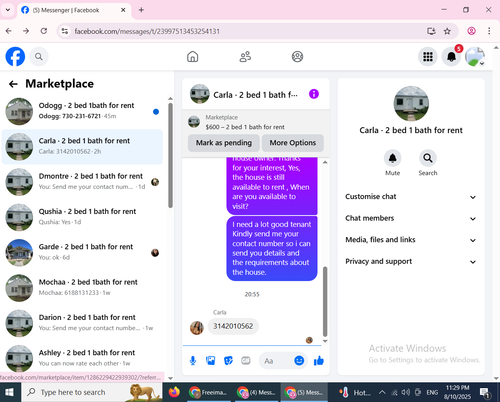Open the Windows notification center icon
The image size is (500, 402).
(x=485, y=393)
